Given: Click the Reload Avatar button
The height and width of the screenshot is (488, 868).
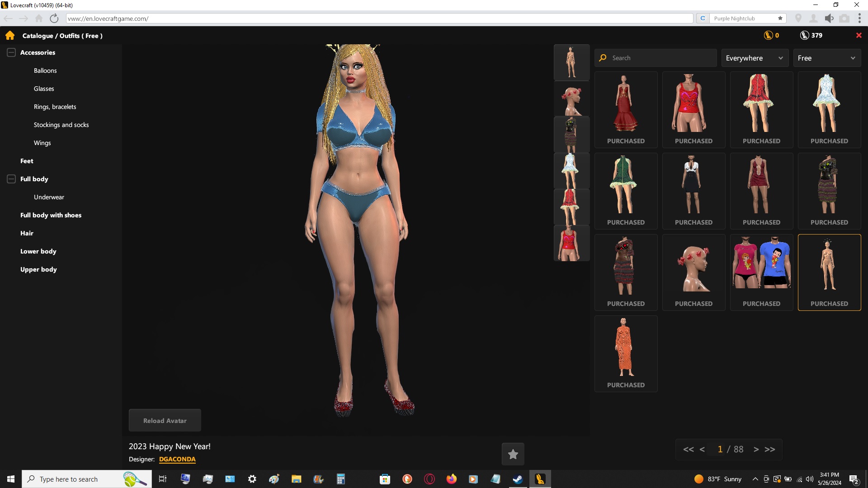Looking at the screenshot, I should [x=165, y=421].
